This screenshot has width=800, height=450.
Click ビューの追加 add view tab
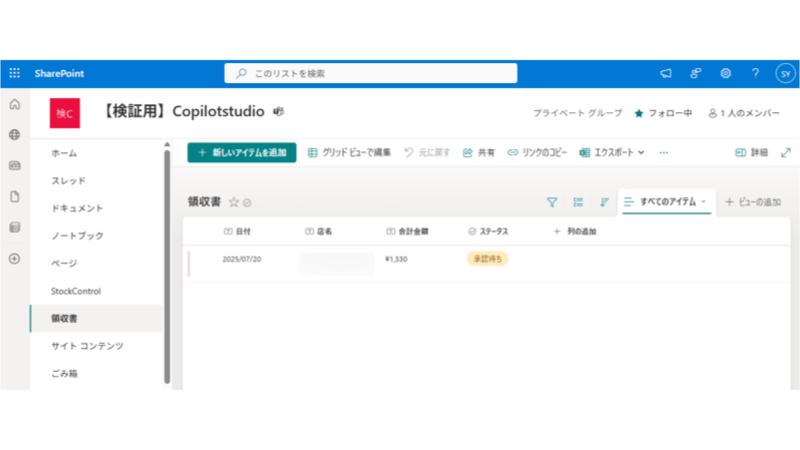[x=753, y=202]
